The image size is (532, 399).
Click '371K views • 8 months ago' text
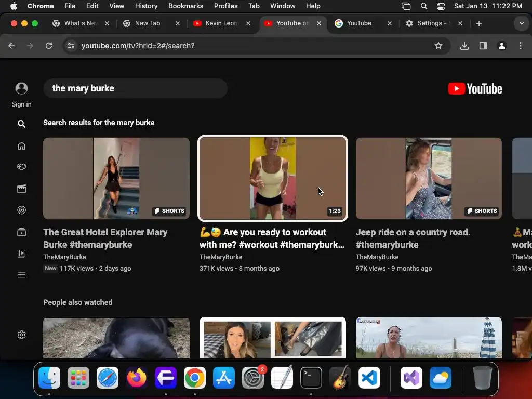[239, 269]
